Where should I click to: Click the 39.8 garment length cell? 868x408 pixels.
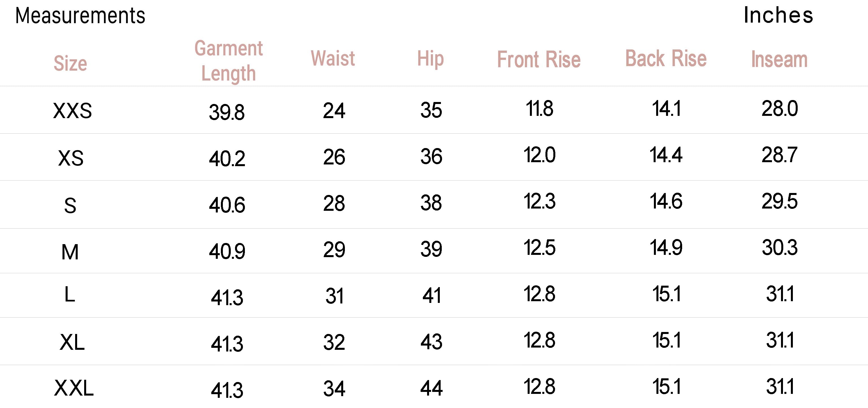pos(227,112)
